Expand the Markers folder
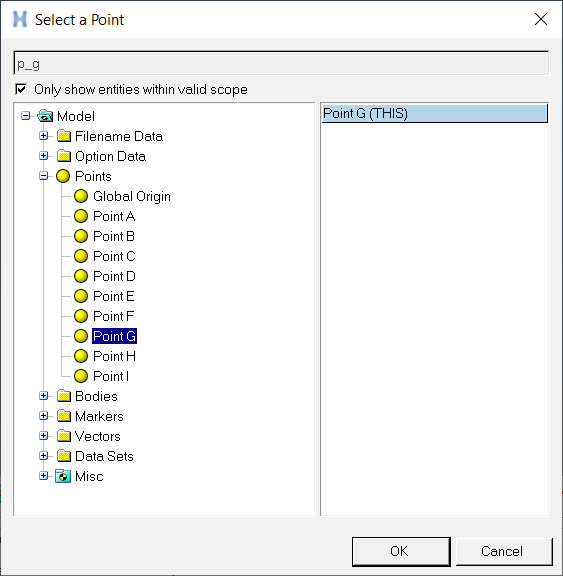 click(43, 416)
